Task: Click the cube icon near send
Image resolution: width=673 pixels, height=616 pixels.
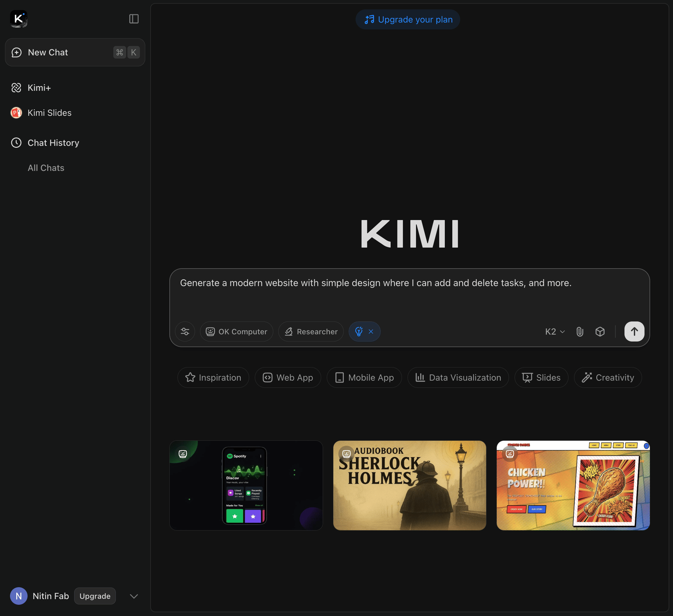Action: 600,331
